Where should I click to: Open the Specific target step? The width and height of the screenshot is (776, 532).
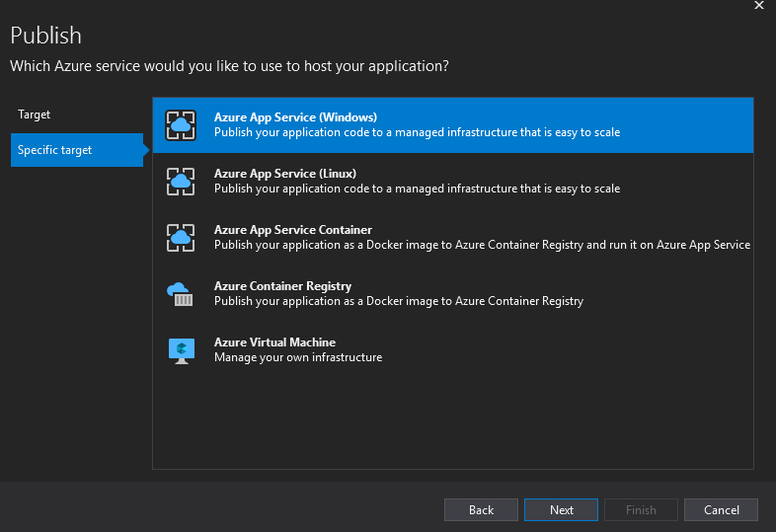[x=55, y=150]
